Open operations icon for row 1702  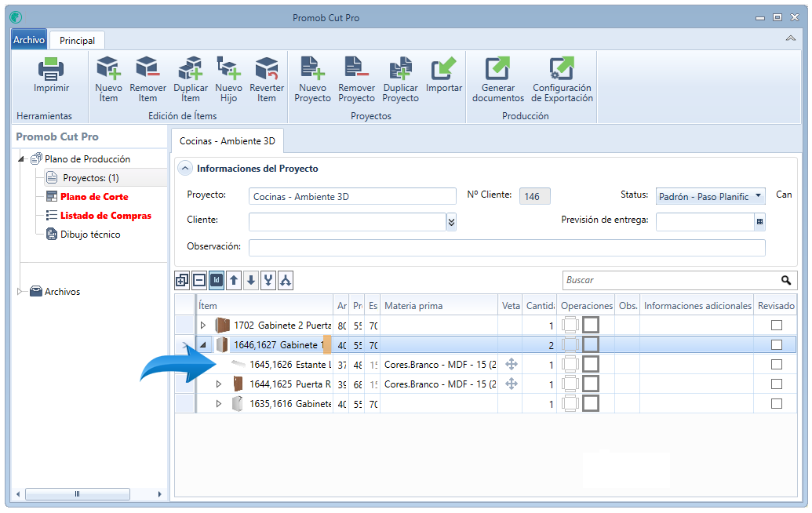[570, 325]
